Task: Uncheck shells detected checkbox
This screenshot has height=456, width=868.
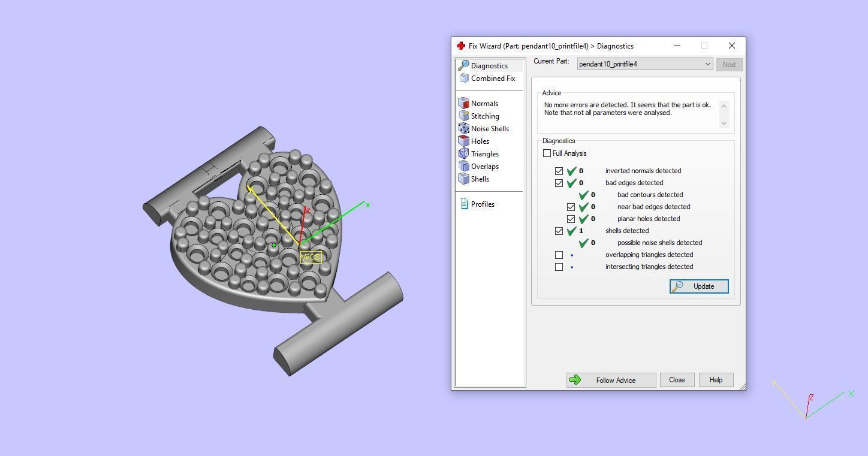Action: (x=559, y=231)
